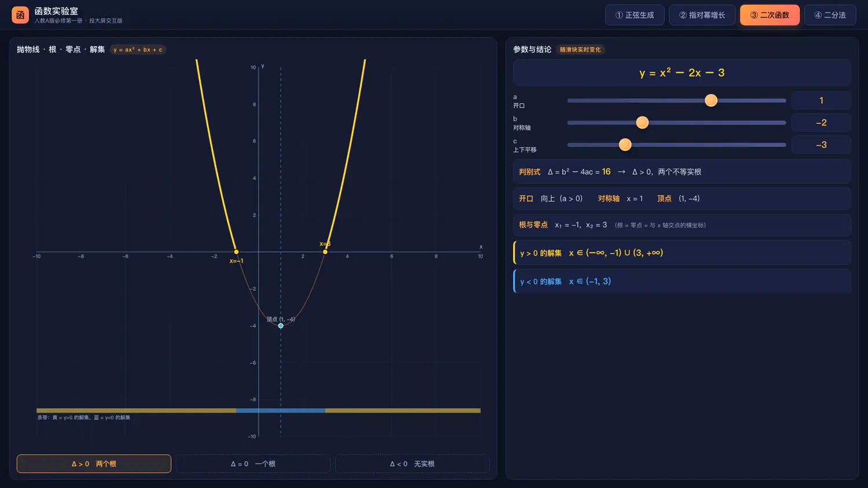Click the slider b 对称轴 handle

pyautogui.click(x=642, y=123)
